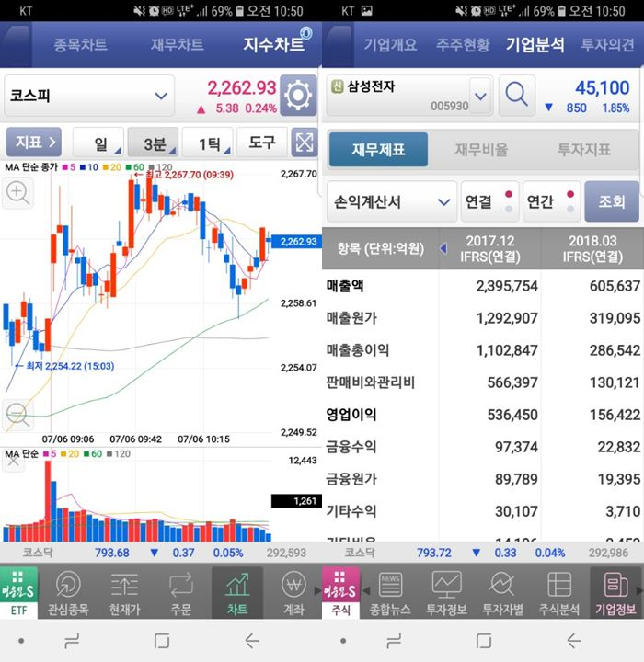The width and height of the screenshot is (644, 662).
Task: Switch to 재무차트 tab
Action: pyautogui.click(x=177, y=45)
